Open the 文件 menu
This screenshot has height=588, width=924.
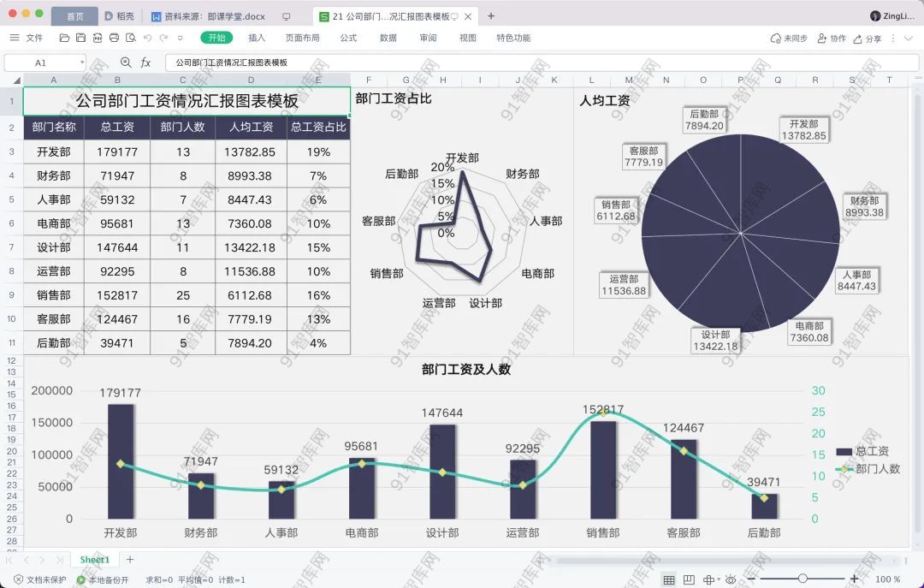tap(27, 38)
